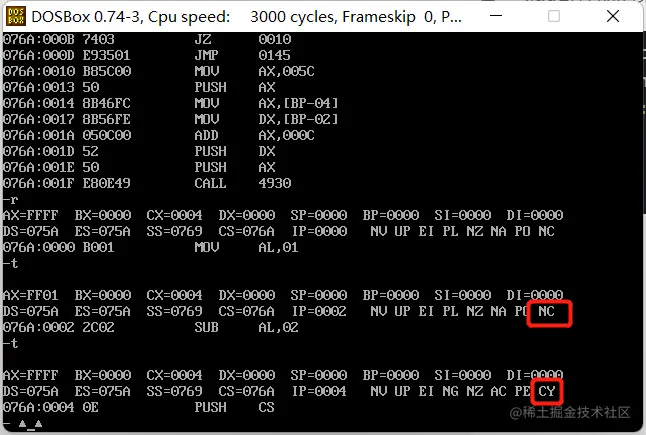Click opcode bytes E93501
The image size is (646, 435).
click(107, 55)
